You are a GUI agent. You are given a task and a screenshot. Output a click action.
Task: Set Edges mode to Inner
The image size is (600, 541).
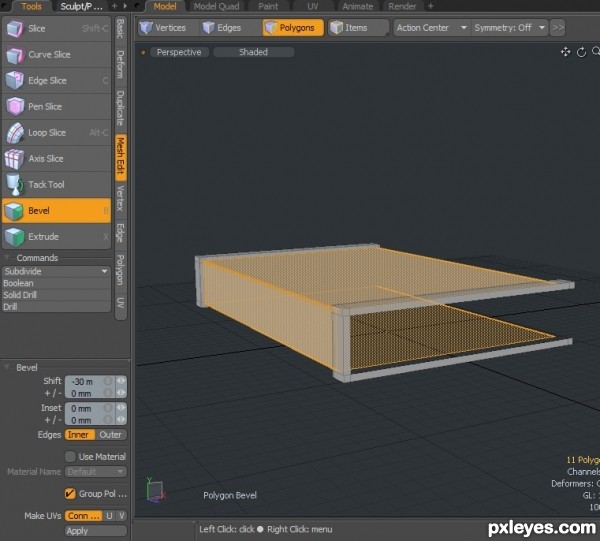click(79, 435)
